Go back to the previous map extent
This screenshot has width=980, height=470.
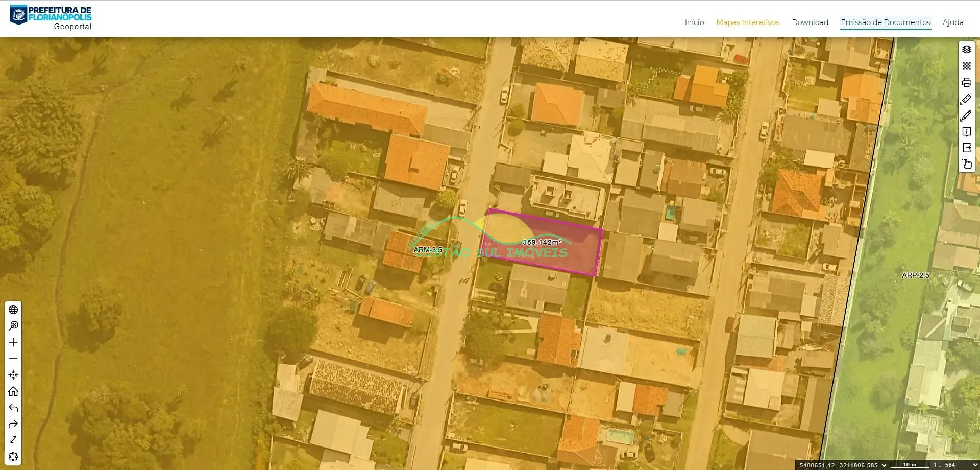point(13,408)
